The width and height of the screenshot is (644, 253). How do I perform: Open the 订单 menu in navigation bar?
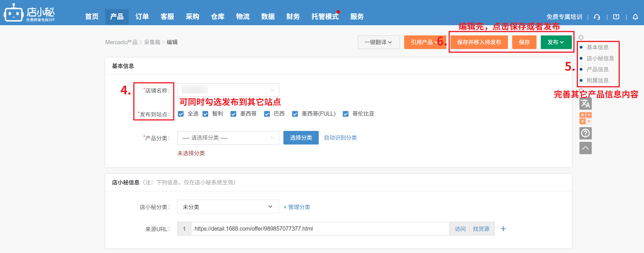tap(142, 17)
